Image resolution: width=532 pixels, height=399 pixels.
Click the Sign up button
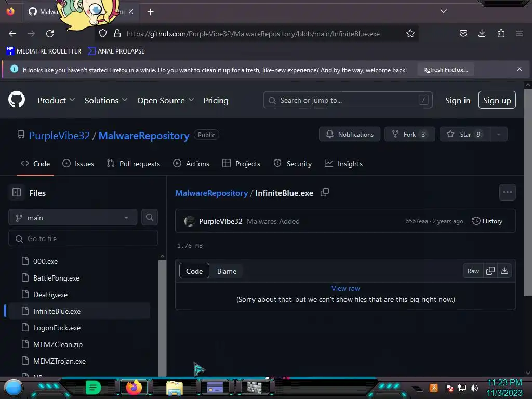point(497,100)
